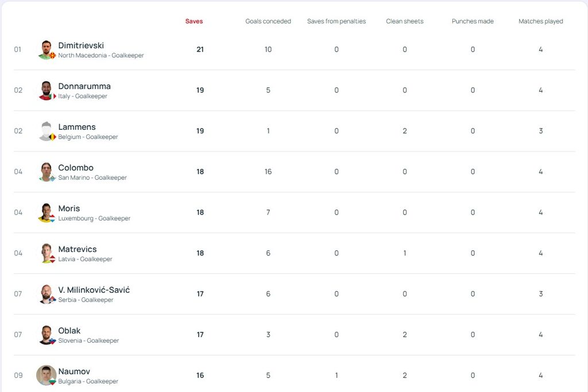This screenshot has width=588, height=392.
Task: Select V. Milinković-Savić's portrait icon
Action: tap(47, 294)
